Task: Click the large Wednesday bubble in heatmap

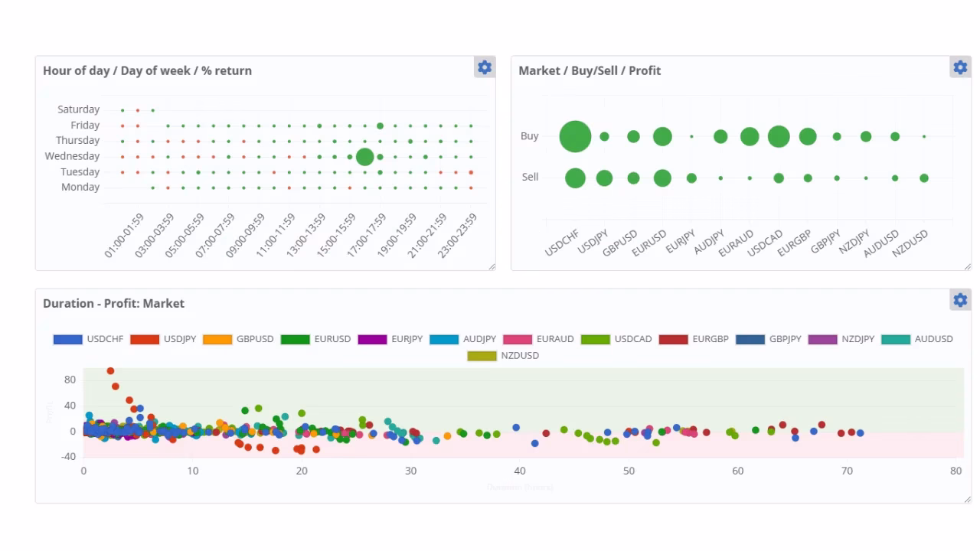Action: (x=364, y=157)
